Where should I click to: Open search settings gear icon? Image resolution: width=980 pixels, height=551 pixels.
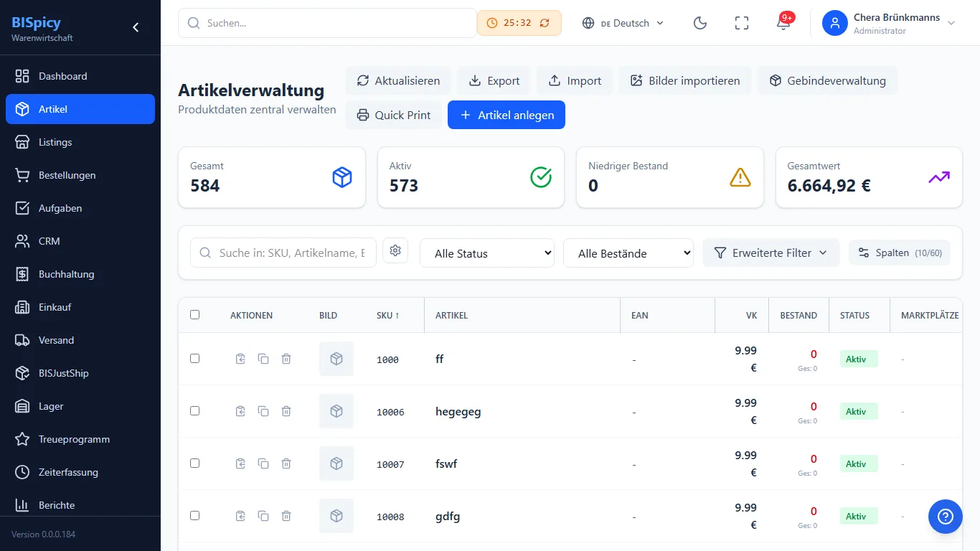point(395,250)
